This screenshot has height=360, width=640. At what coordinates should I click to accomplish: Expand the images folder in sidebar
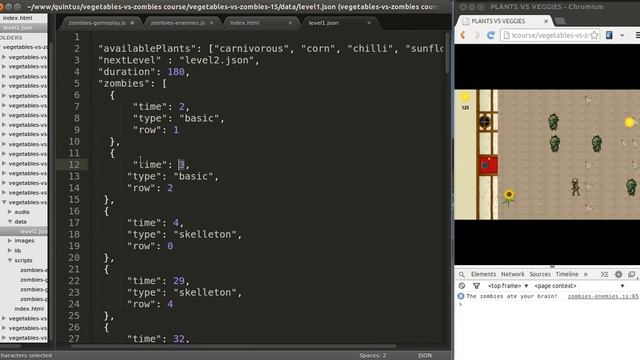point(10,240)
